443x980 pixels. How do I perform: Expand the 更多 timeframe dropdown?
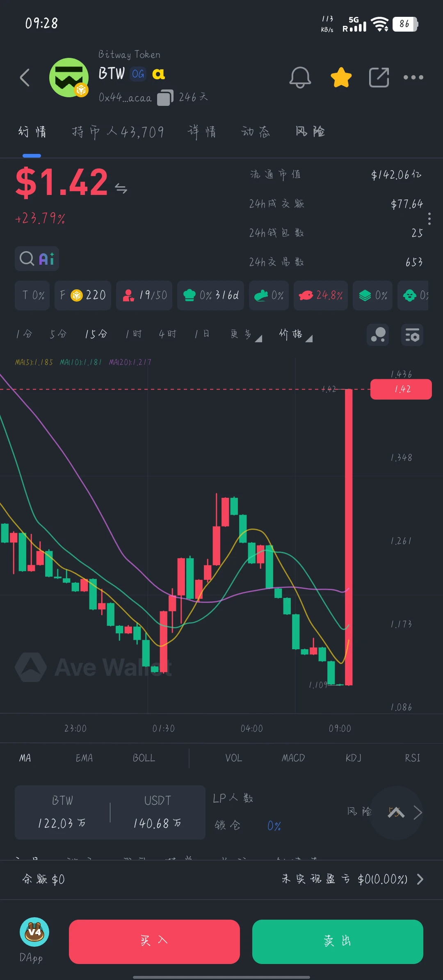tap(246, 334)
